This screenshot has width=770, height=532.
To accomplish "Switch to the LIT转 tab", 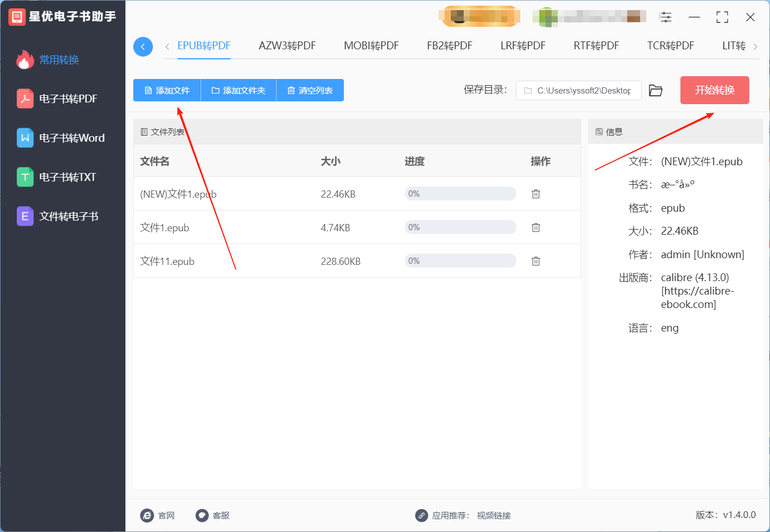I will 734,46.
